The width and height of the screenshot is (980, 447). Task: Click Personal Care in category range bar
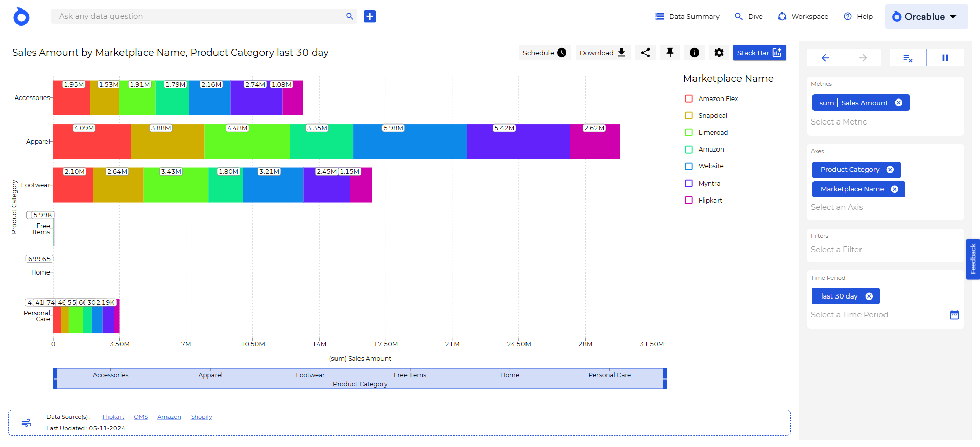click(609, 375)
